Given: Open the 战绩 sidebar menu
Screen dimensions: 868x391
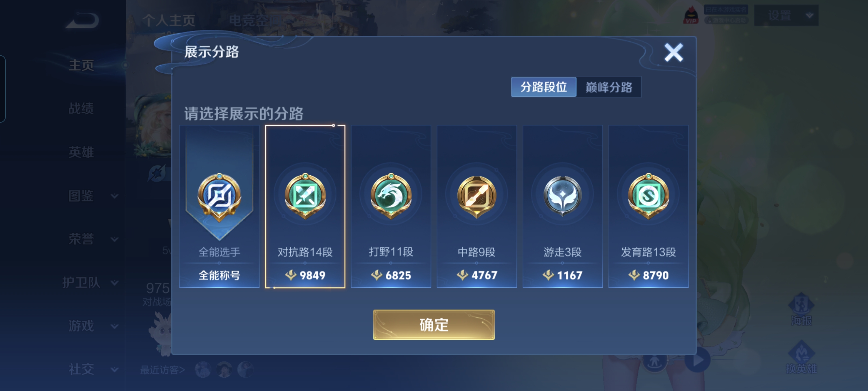Looking at the screenshot, I should coord(81,109).
